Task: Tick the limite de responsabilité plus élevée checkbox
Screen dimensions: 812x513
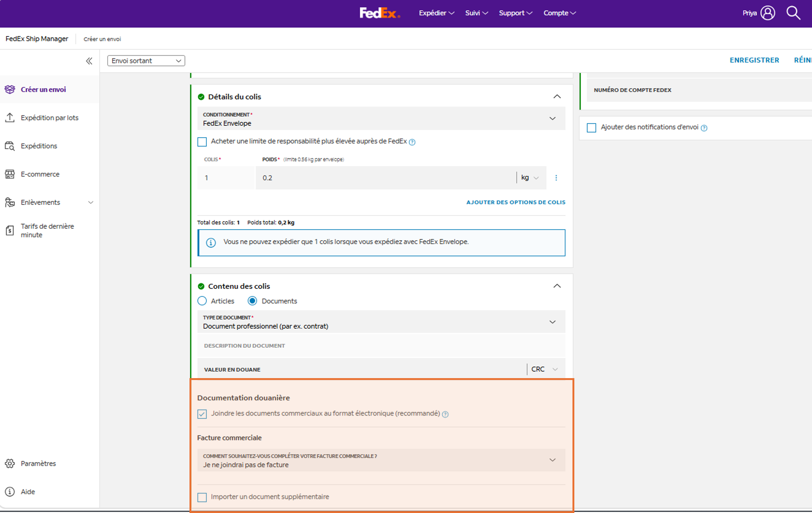Action: [202, 142]
